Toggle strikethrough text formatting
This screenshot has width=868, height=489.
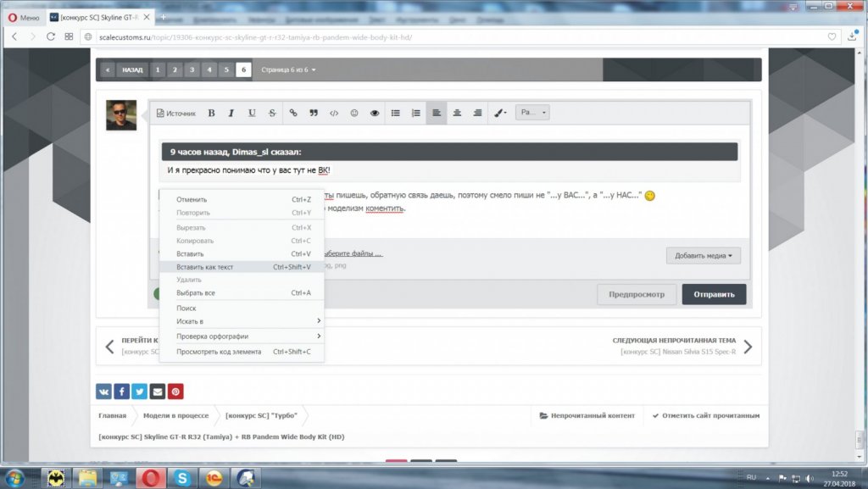click(x=272, y=113)
